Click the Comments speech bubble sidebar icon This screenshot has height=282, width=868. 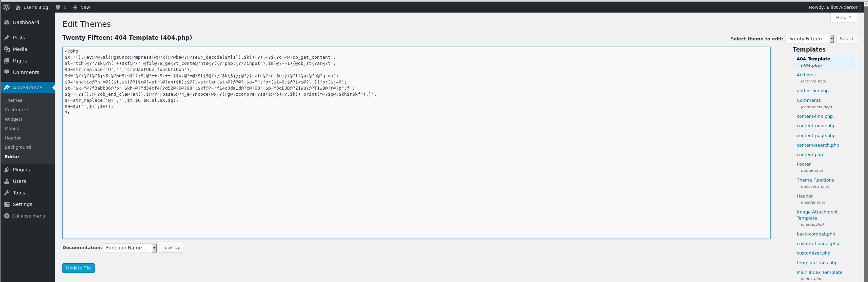coord(7,72)
